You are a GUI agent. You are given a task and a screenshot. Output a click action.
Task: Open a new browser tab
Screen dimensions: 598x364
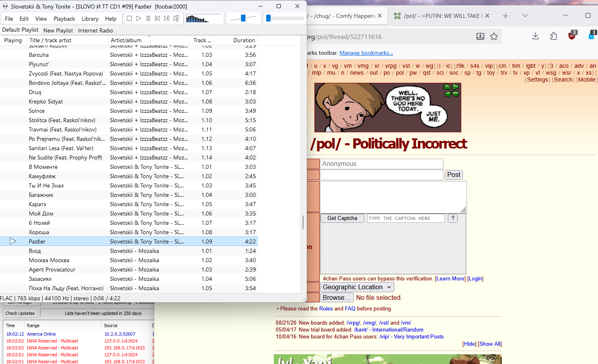point(506,16)
